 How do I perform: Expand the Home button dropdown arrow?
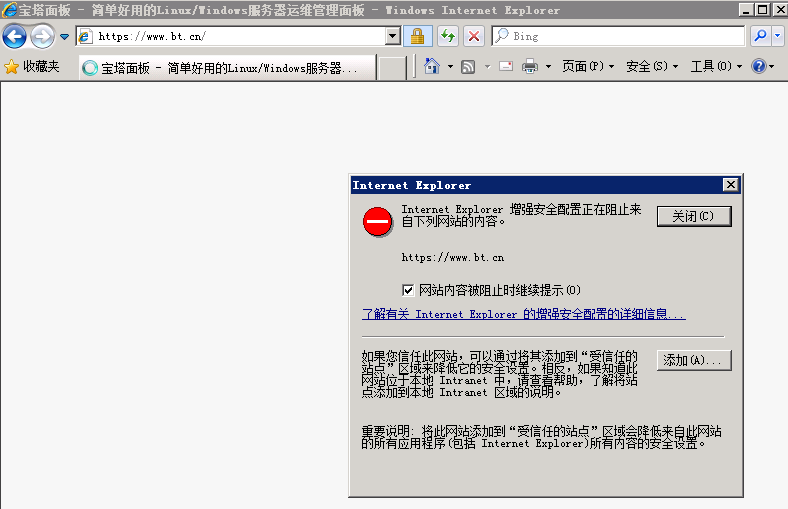(x=450, y=66)
